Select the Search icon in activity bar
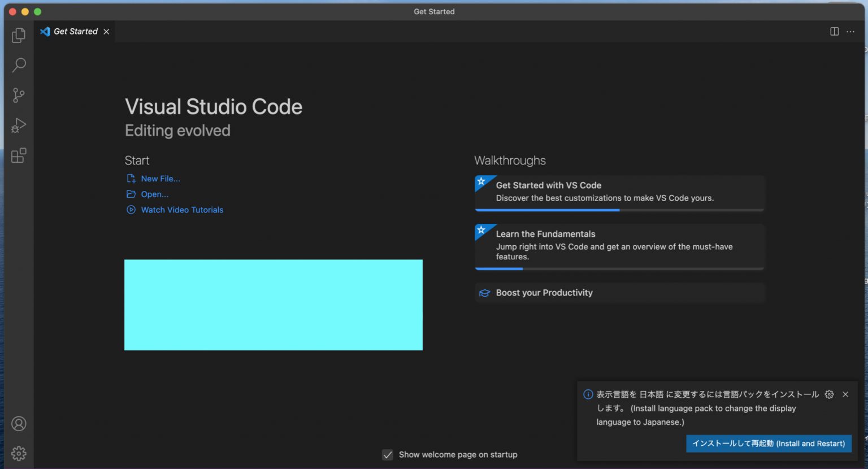 coord(19,65)
